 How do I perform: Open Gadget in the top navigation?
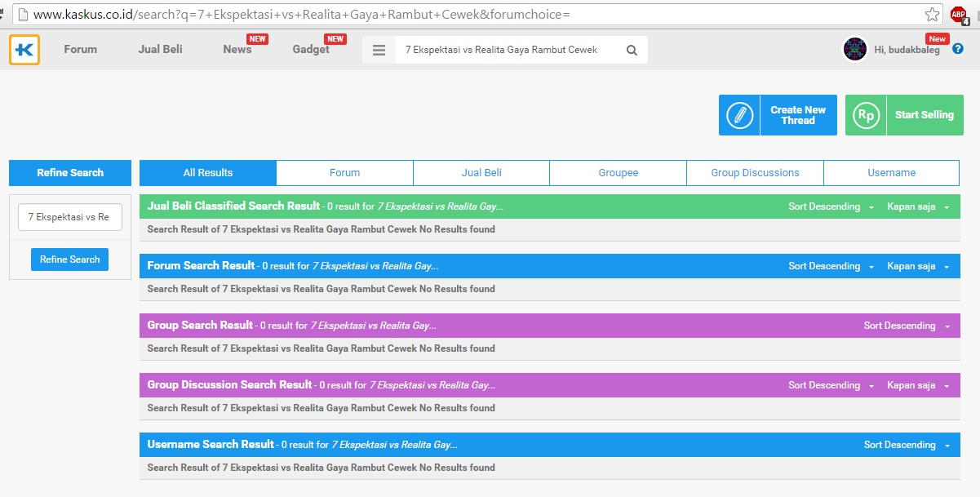(x=311, y=49)
